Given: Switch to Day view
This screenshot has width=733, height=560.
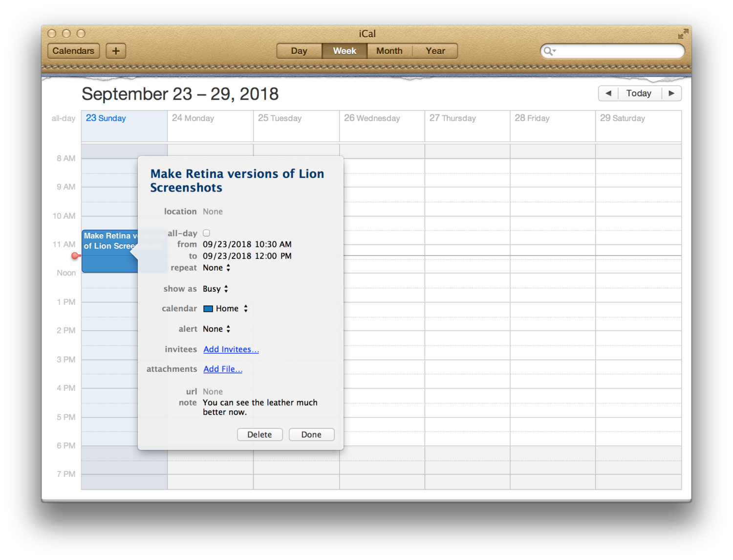Looking at the screenshot, I should point(299,50).
